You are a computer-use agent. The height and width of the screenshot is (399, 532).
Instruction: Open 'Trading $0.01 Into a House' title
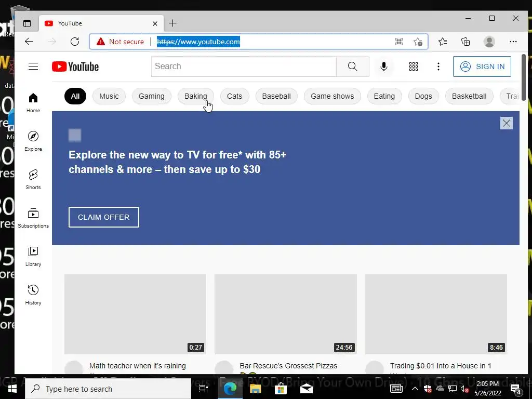point(441,366)
